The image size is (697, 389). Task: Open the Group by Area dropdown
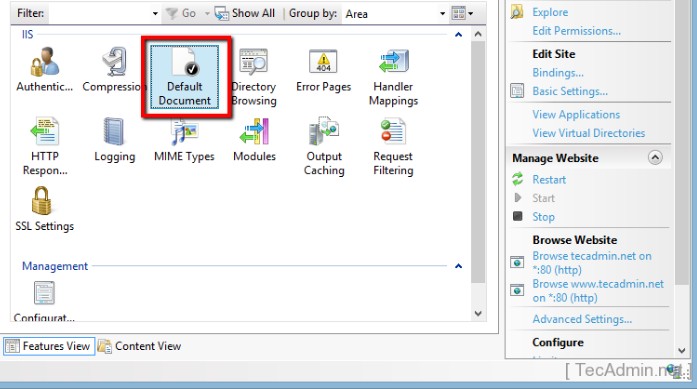click(395, 14)
